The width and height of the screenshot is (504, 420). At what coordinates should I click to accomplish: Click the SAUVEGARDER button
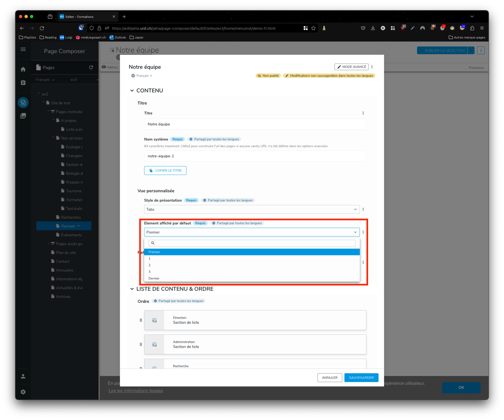[x=361, y=378]
